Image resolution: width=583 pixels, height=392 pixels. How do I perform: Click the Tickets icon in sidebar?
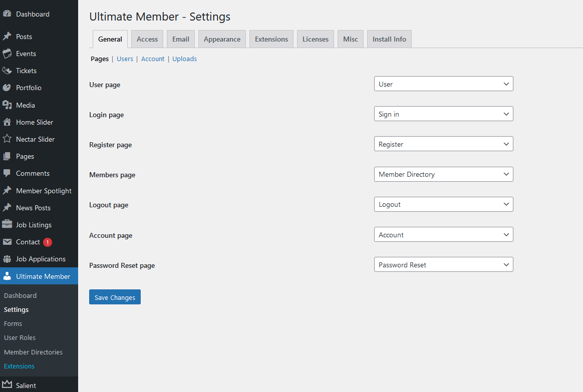coord(7,71)
